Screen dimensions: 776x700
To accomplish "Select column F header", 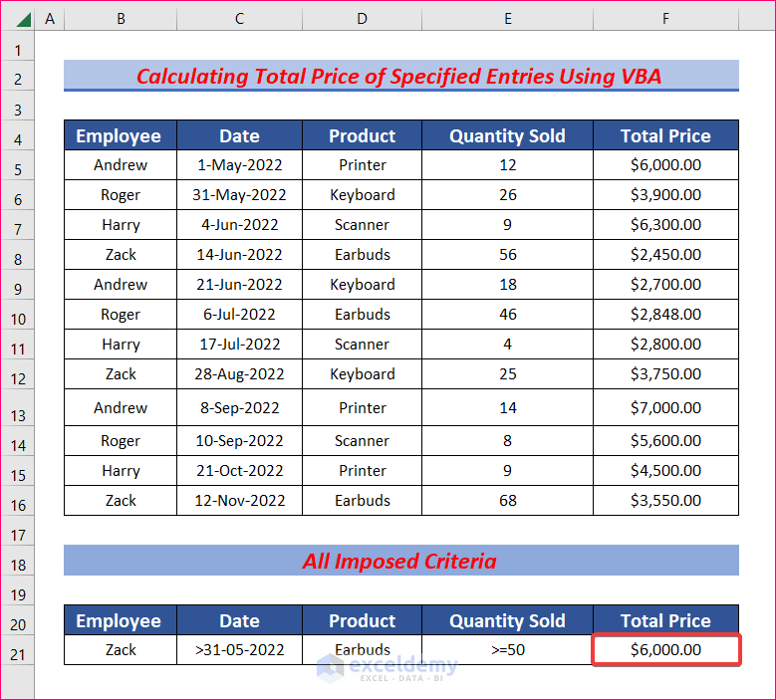I will pos(665,19).
